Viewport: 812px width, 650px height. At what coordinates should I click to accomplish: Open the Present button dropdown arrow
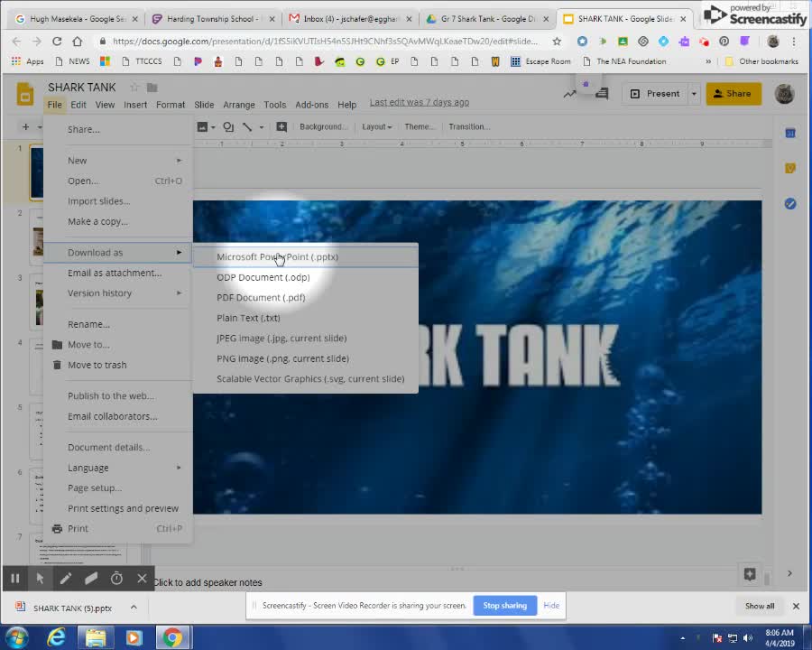pyautogui.click(x=692, y=93)
